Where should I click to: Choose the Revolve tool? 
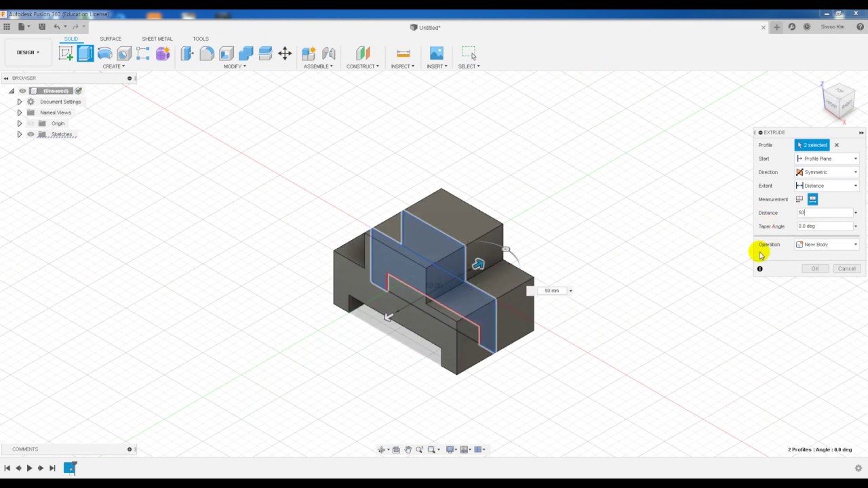104,54
